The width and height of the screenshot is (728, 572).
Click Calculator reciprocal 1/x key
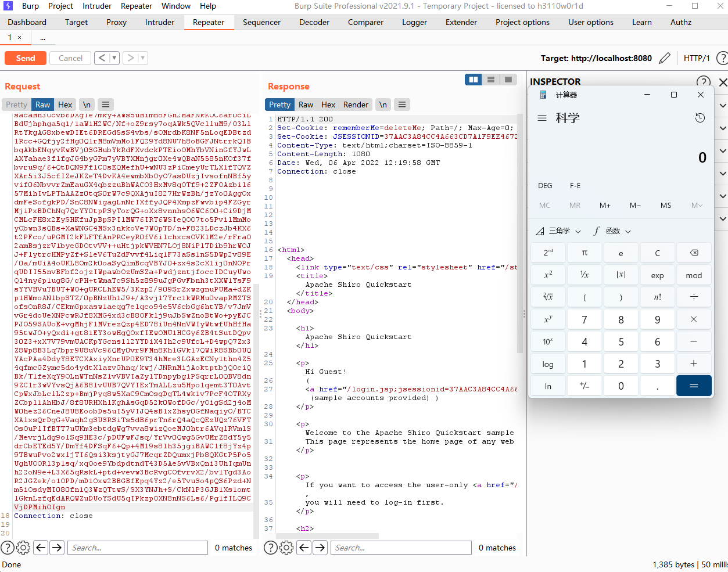tap(584, 275)
